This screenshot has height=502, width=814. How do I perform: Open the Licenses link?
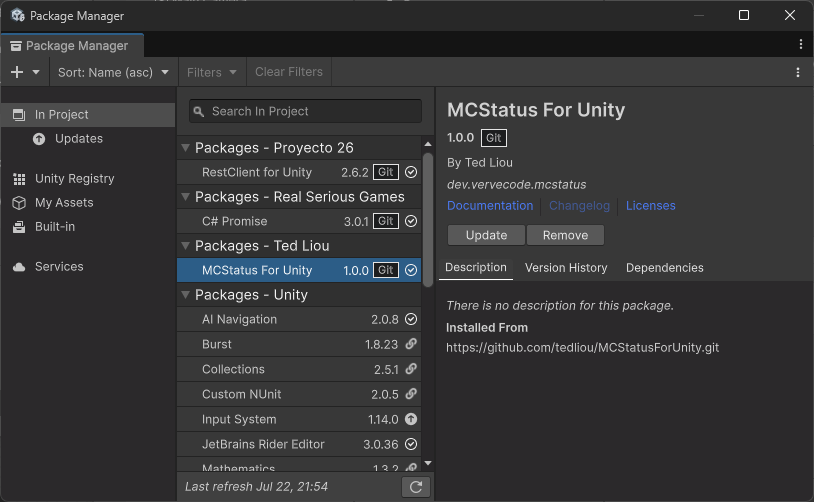coord(650,206)
